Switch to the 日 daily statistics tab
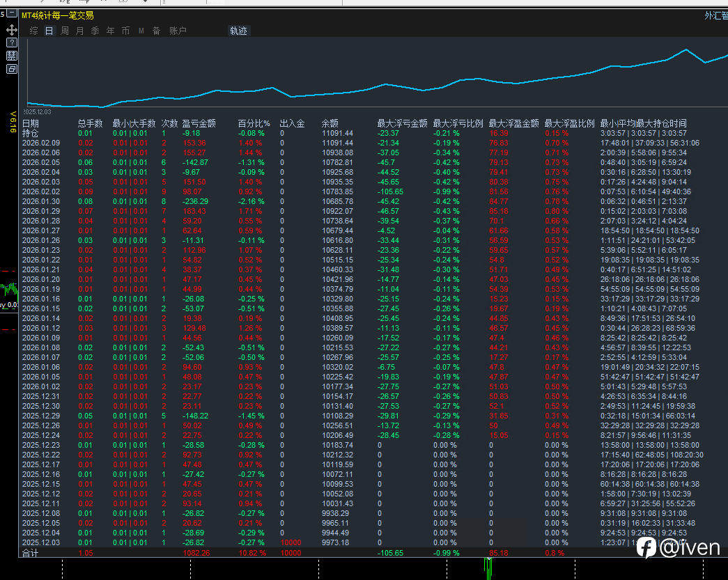The image size is (728, 580). [x=49, y=31]
